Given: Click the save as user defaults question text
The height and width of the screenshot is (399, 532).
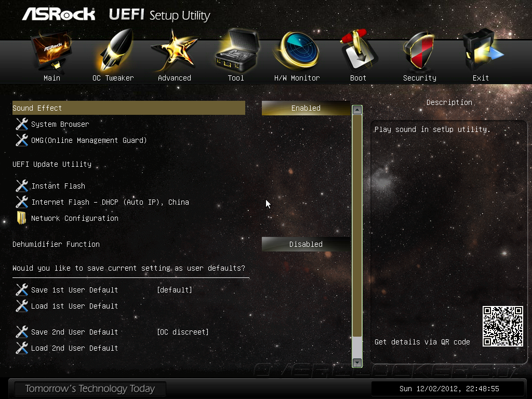Looking at the screenshot, I should (129, 268).
